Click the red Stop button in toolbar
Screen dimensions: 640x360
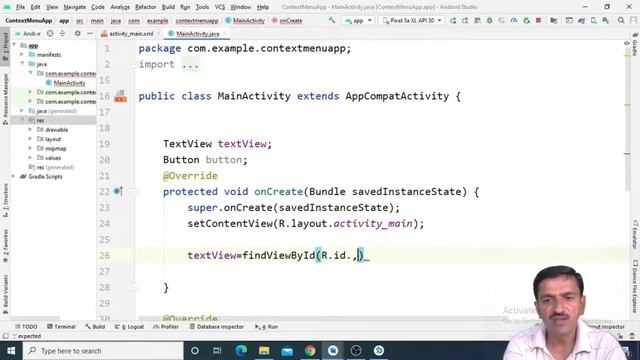(538, 20)
